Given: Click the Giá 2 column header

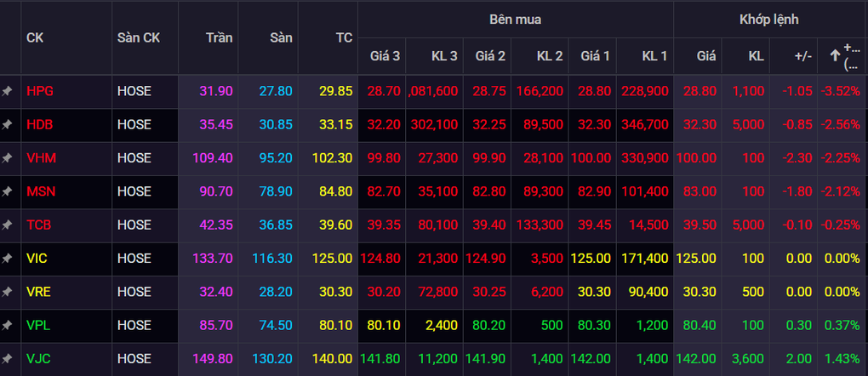Looking at the screenshot, I should coord(490,56).
